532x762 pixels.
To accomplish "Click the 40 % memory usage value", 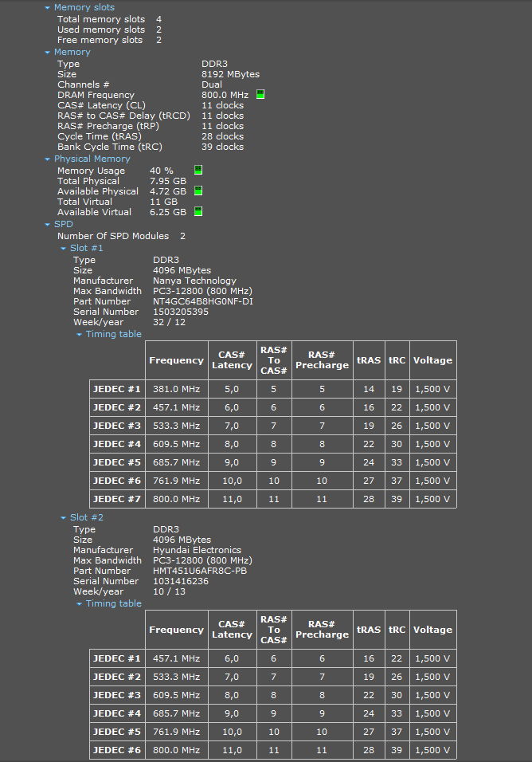I will pyautogui.click(x=162, y=171).
